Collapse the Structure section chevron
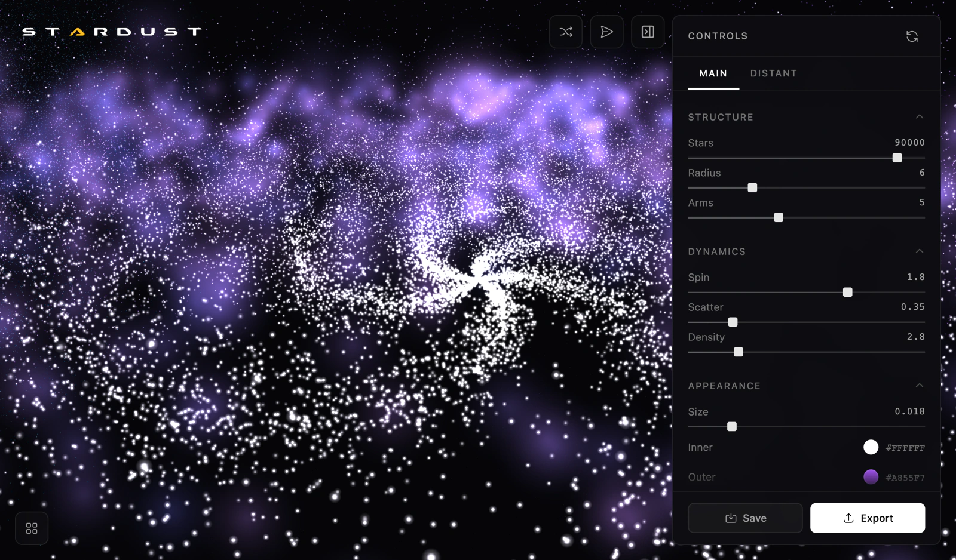 (x=920, y=117)
